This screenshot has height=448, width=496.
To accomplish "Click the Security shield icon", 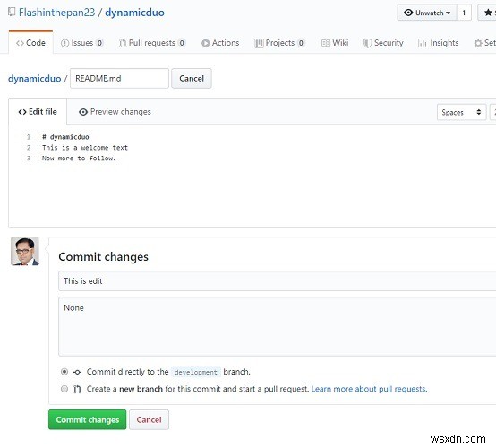I will tap(367, 43).
